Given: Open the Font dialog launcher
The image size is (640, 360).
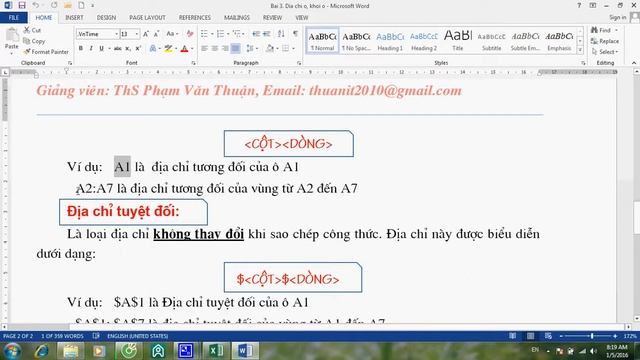Looking at the screenshot, I should (193, 63).
